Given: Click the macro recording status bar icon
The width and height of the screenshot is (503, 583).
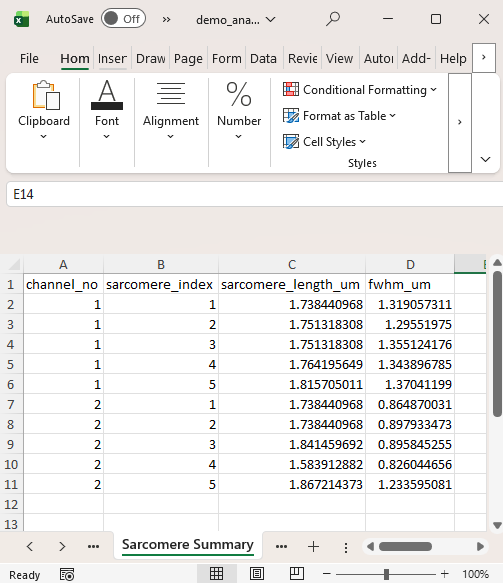Looking at the screenshot, I should (67, 574).
